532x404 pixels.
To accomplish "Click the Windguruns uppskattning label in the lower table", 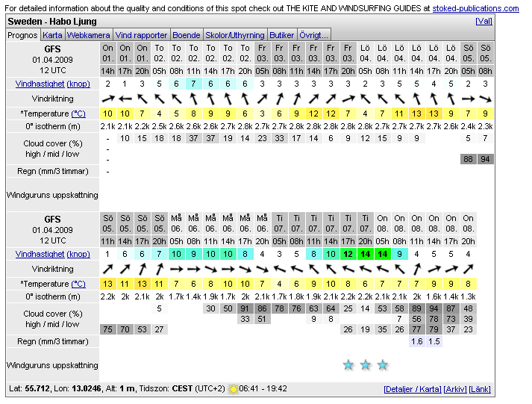I will 52,365.
